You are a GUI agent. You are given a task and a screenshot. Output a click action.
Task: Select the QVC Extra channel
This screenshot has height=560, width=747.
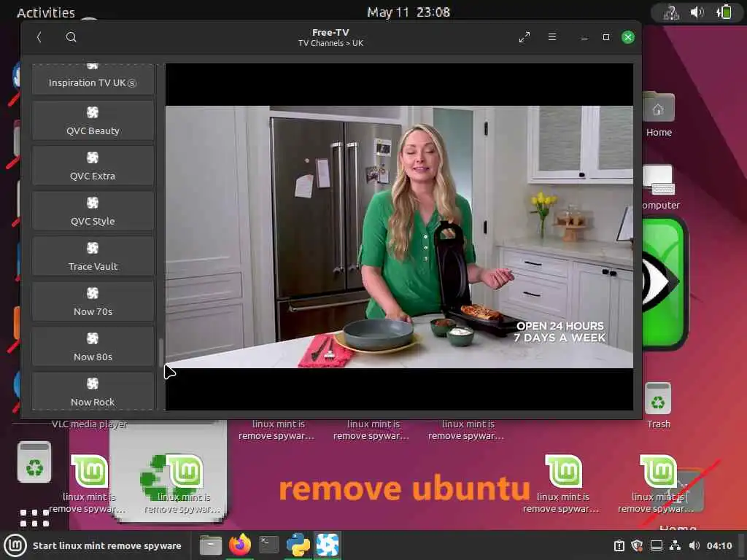tap(93, 166)
